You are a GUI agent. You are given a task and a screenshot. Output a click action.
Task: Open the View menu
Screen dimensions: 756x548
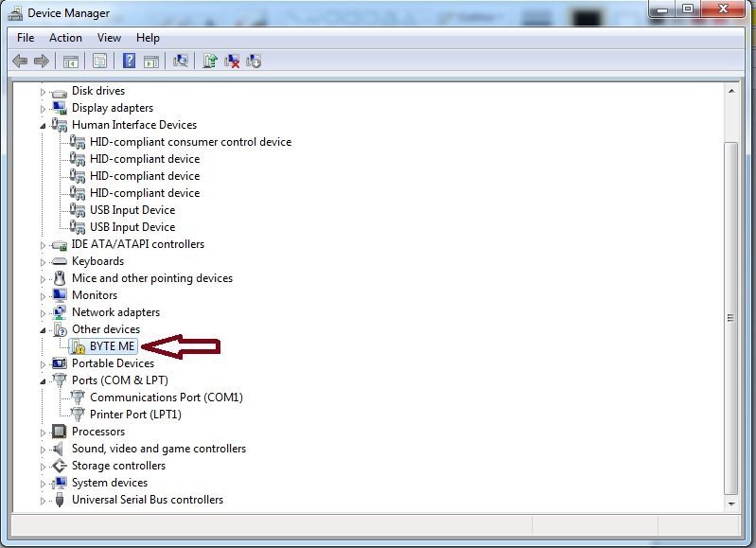tap(109, 38)
